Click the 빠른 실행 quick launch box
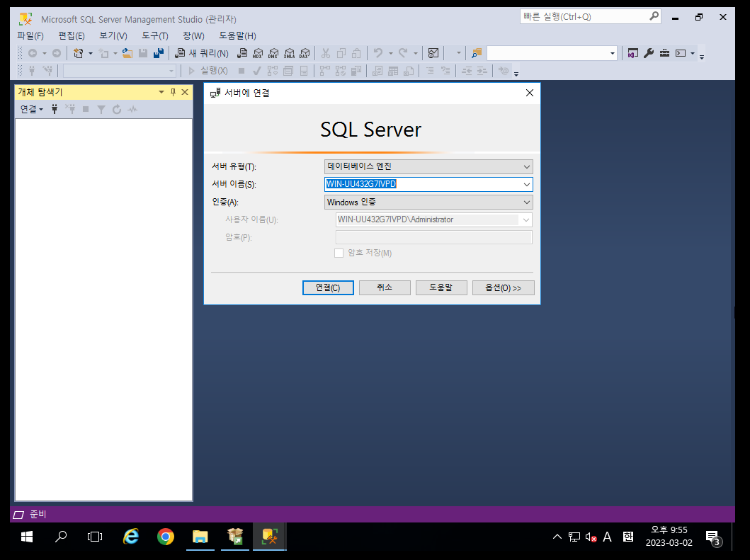The height and width of the screenshot is (560, 750). (585, 16)
